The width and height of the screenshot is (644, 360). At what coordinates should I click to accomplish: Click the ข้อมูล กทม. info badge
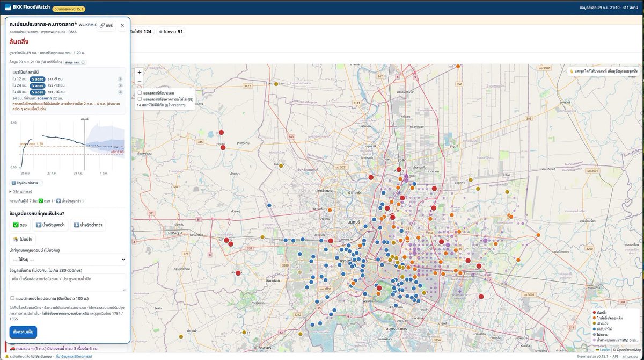tap(75, 62)
